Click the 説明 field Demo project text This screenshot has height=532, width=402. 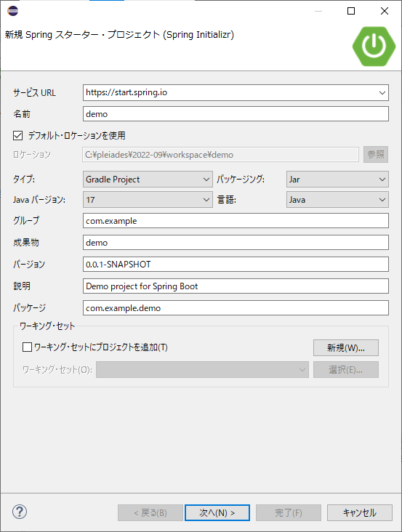point(236,286)
